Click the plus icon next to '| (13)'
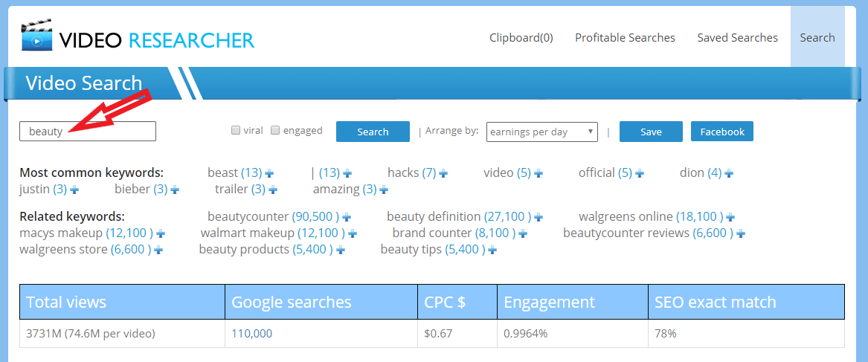 (x=347, y=173)
